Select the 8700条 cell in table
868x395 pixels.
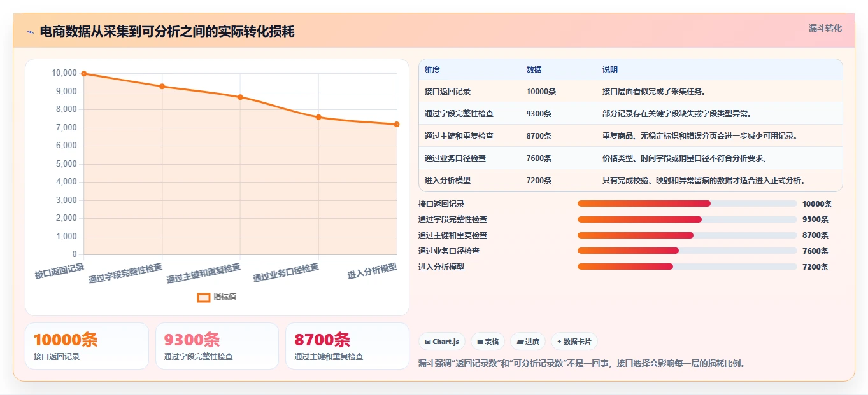pos(539,136)
